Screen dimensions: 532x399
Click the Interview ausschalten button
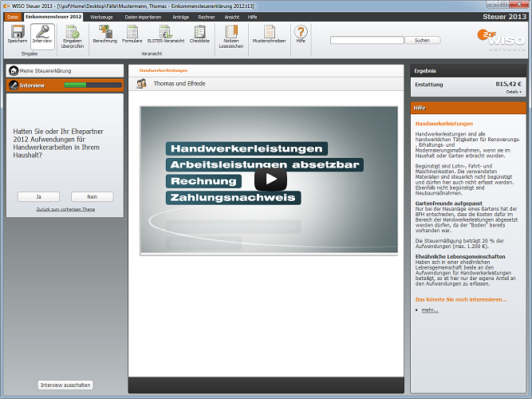65,385
